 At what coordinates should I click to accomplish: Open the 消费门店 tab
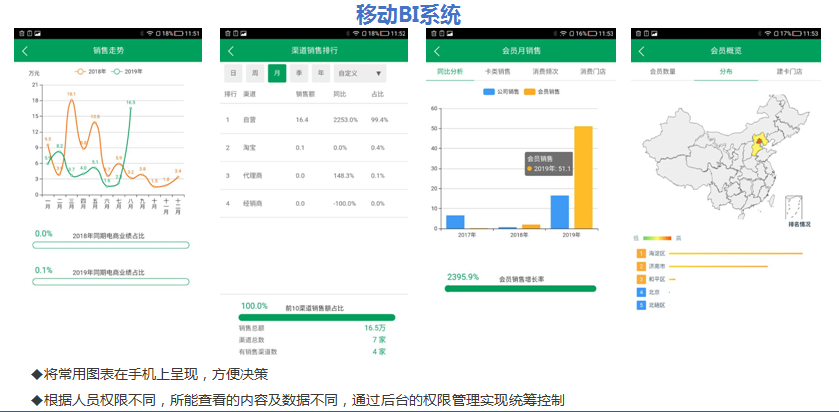(x=593, y=71)
